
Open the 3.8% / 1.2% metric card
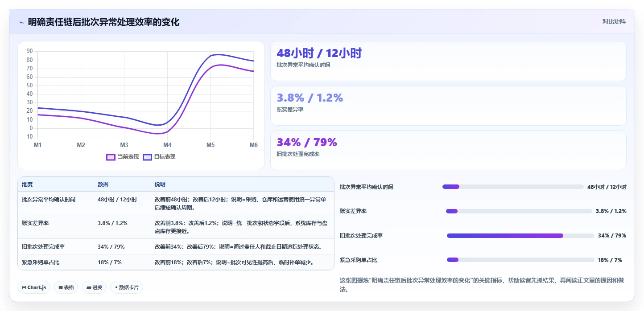click(x=448, y=106)
